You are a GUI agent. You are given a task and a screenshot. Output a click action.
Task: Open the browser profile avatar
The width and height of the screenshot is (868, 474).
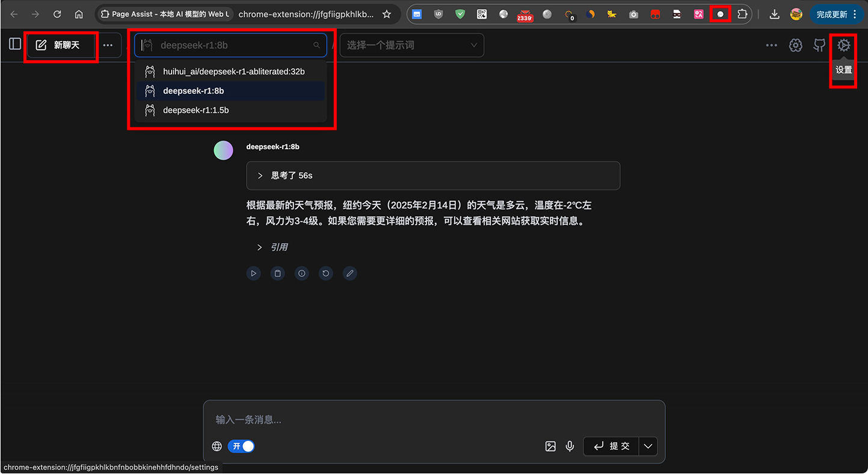pos(796,14)
